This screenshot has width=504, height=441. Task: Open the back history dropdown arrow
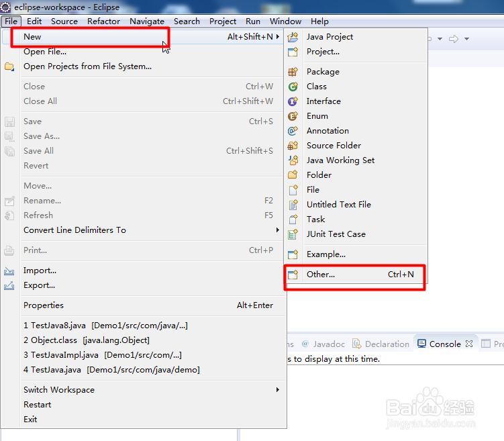pyautogui.click(x=440, y=39)
